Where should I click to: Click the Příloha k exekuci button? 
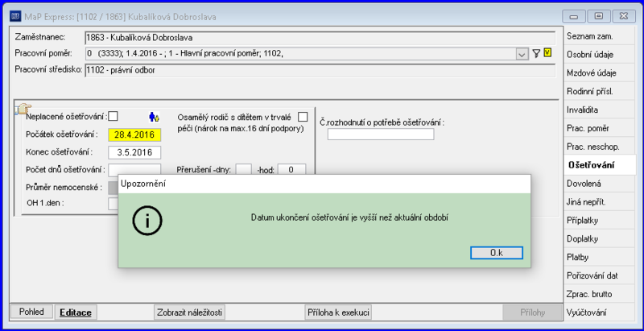coord(338,312)
